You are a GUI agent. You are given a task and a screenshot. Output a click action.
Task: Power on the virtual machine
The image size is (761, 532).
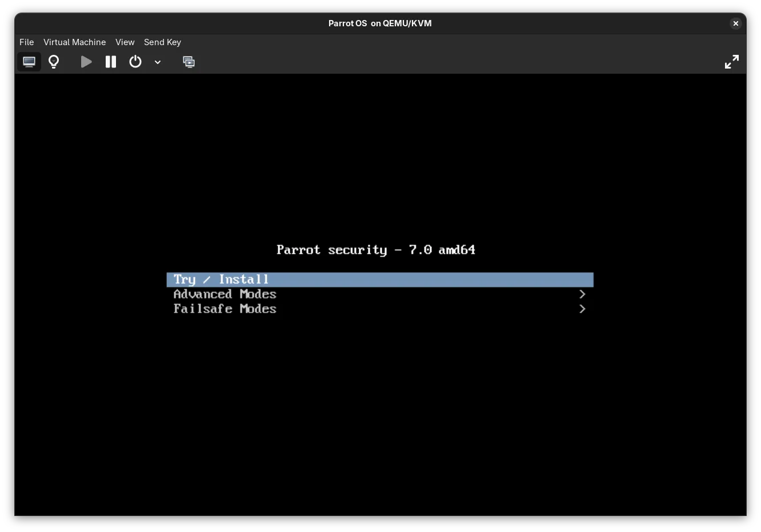(86, 62)
